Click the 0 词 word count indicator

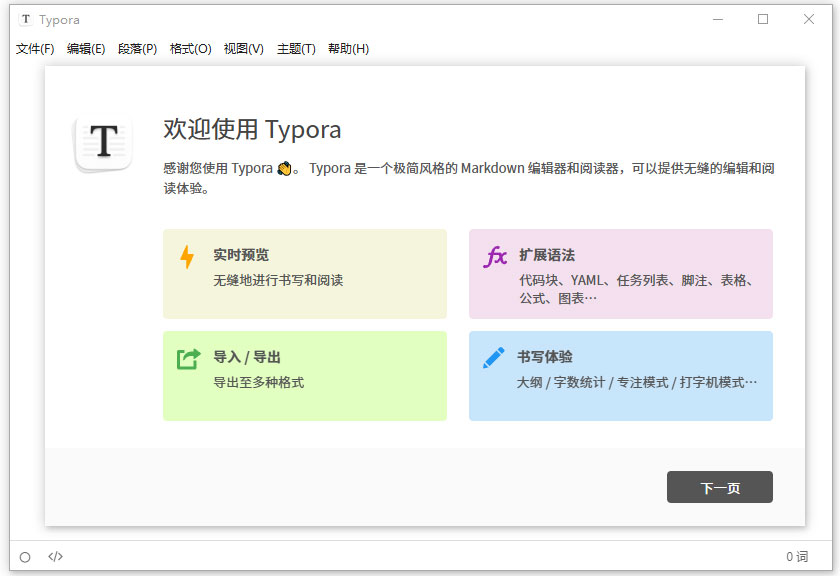tap(798, 557)
